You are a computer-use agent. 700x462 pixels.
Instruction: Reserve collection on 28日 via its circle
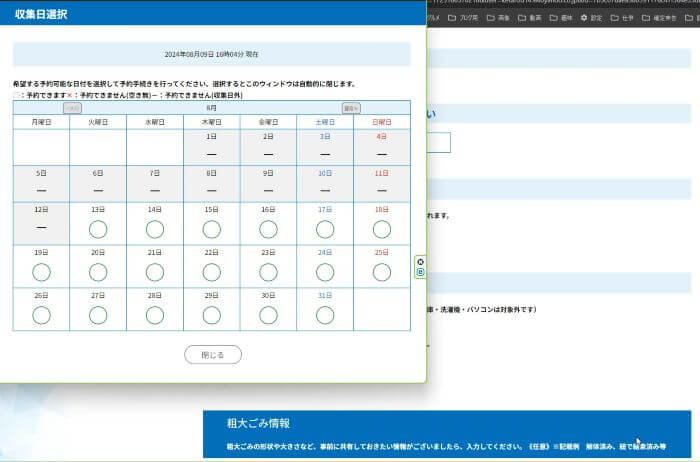(x=154, y=315)
